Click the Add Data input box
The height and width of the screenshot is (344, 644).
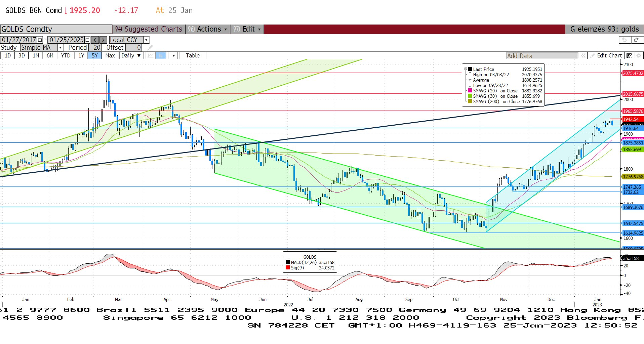pyautogui.click(x=542, y=55)
